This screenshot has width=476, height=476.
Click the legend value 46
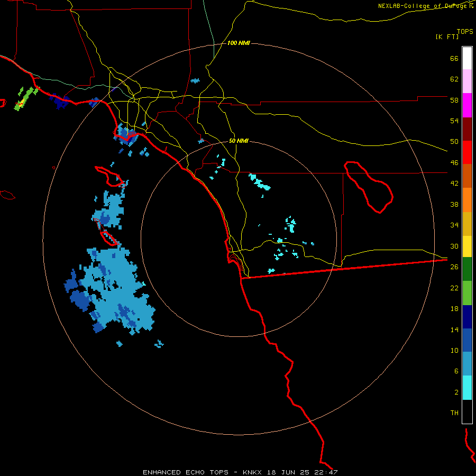click(454, 162)
